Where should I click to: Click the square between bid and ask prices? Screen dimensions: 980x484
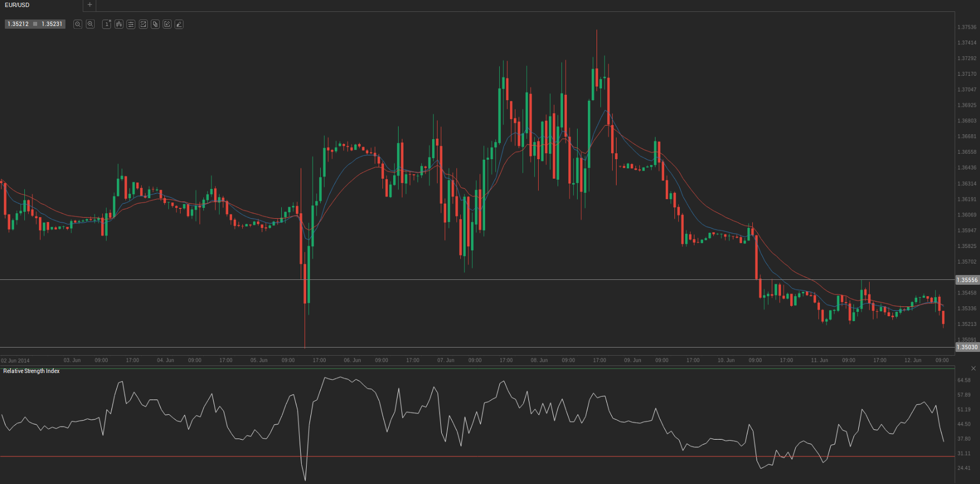[35, 24]
